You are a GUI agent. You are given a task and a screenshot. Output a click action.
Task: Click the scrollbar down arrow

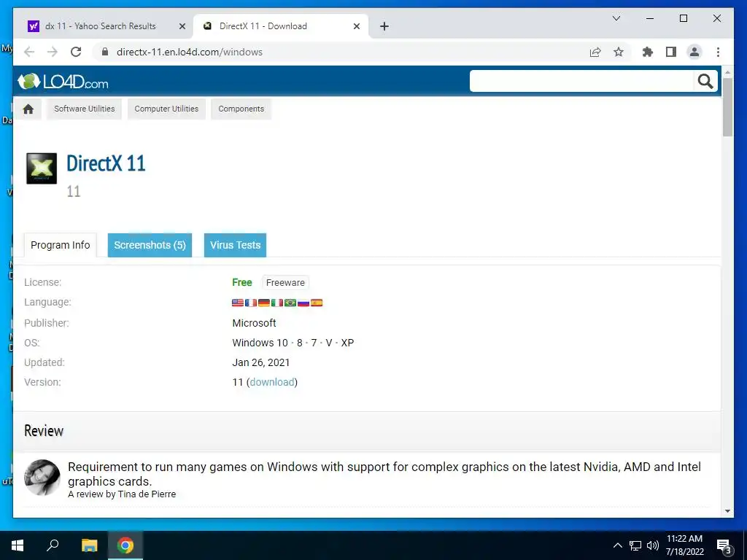click(727, 511)
